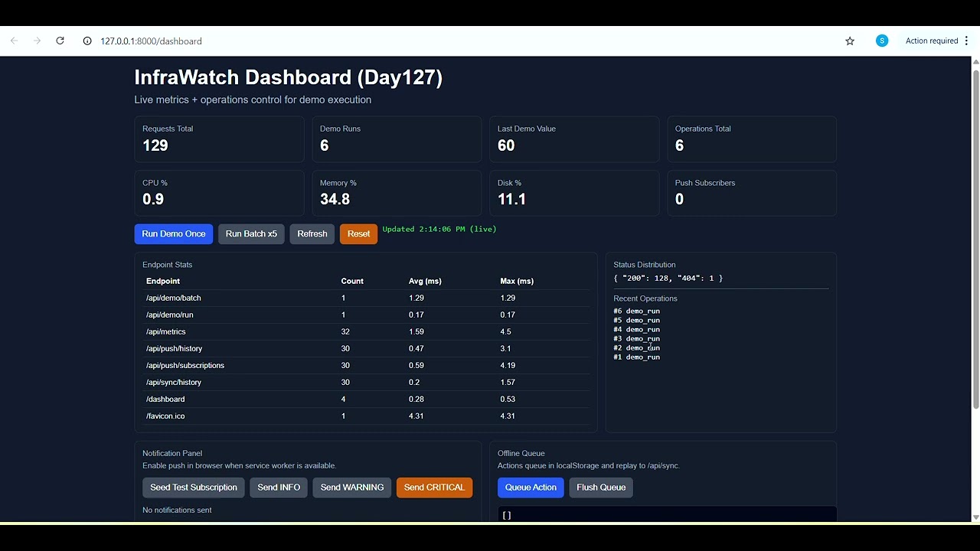Click the /api/sync/history endpoint cell

tap(174, 382)
